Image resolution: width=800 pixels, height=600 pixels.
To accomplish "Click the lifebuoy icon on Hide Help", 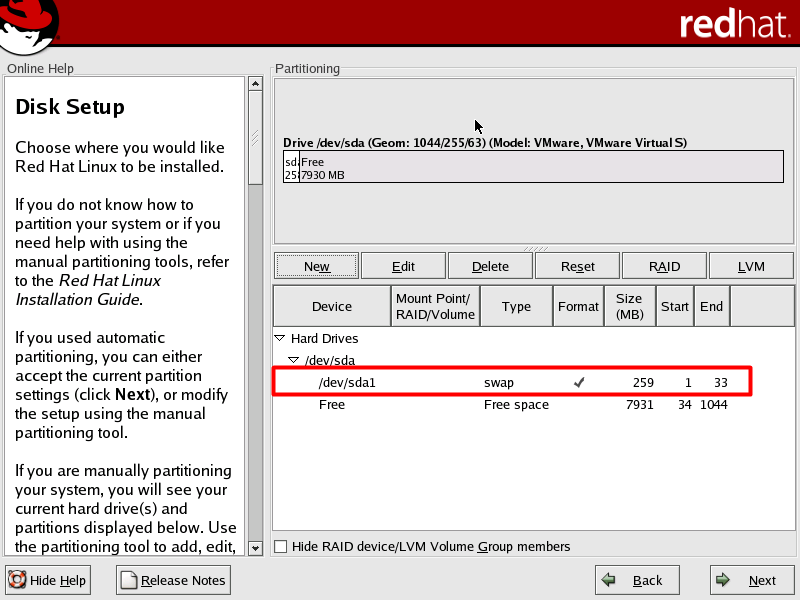I will tap(17, 580).
